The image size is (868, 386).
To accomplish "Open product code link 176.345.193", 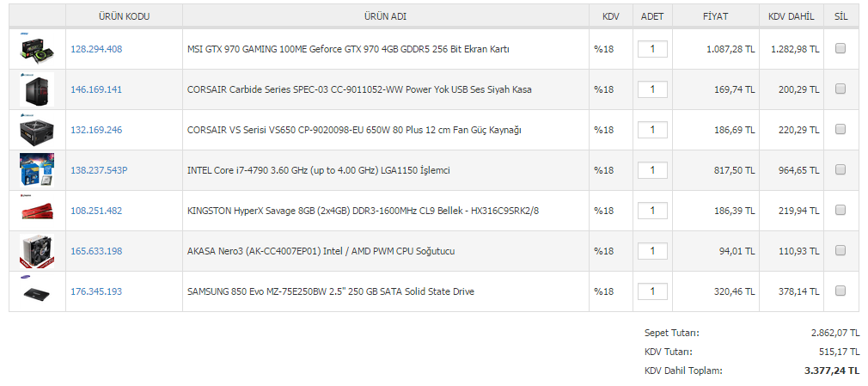I will pos(96,291).
